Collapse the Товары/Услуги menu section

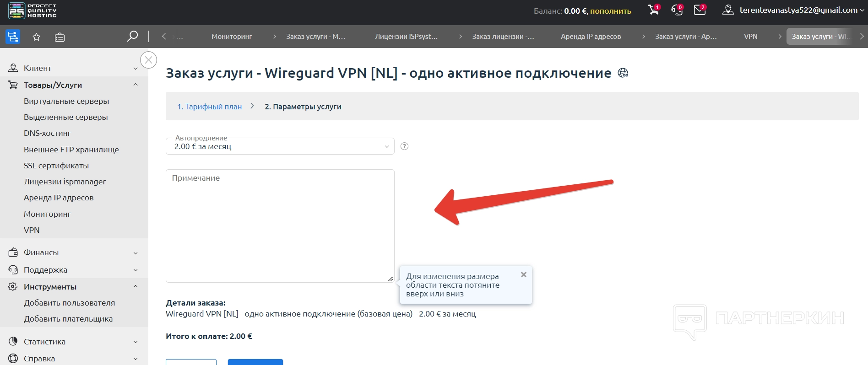pyautogui.click(x=136, y=85)
